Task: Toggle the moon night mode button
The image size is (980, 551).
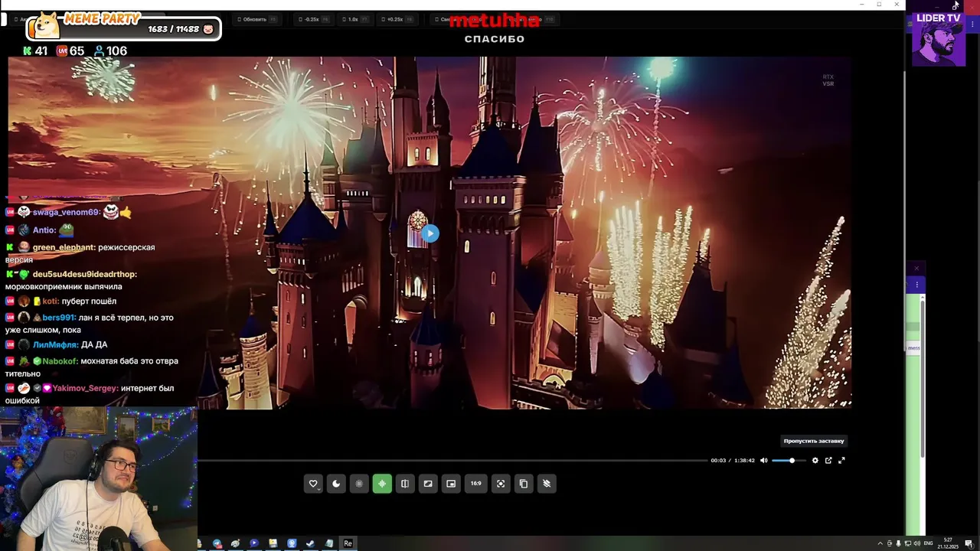Action: (336, 484)
